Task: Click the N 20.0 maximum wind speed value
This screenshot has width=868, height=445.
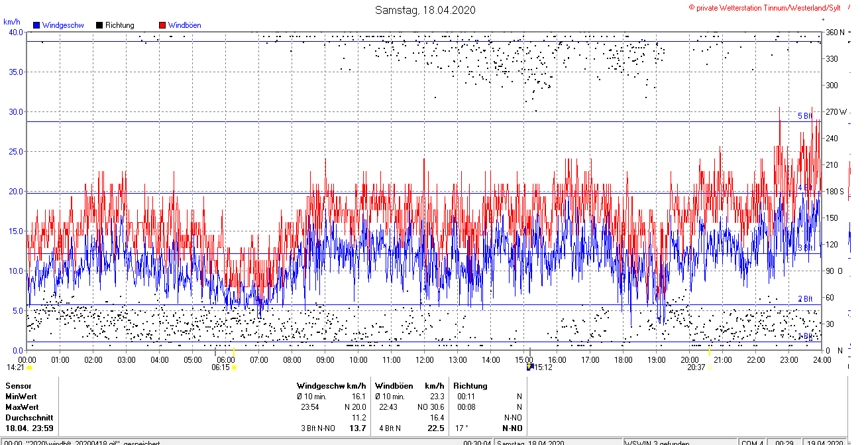Action: tap(355, 407)
